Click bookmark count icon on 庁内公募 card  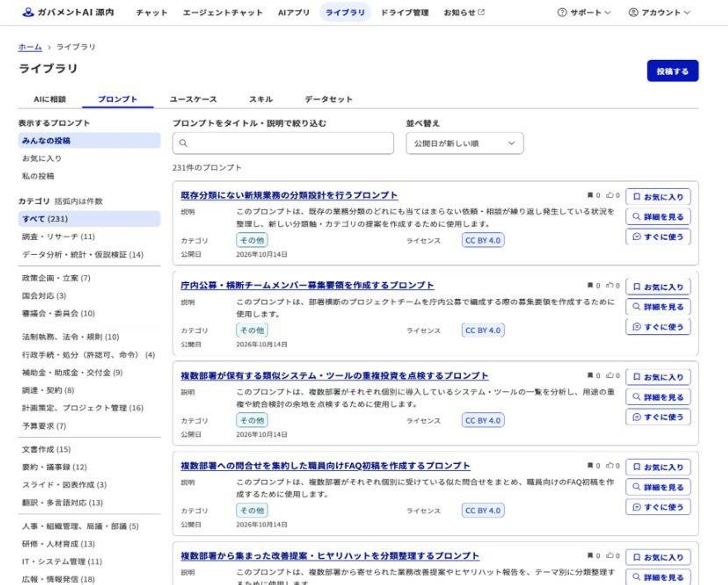tap(590, 285)
